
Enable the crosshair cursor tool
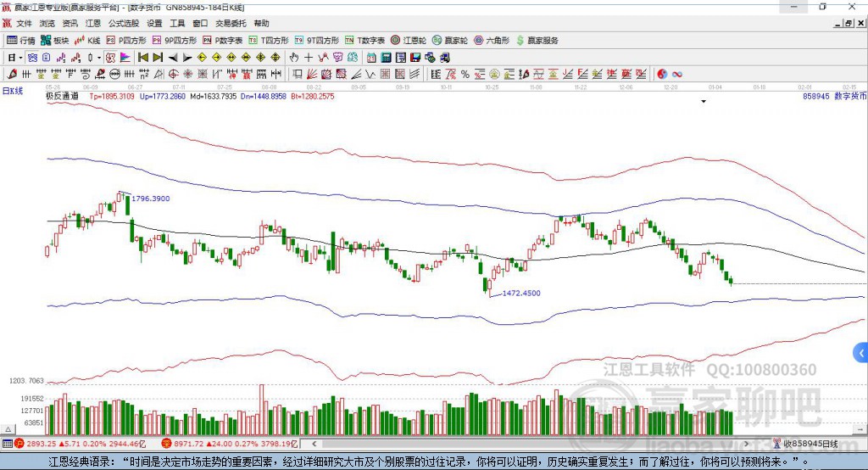click(309, 58)
